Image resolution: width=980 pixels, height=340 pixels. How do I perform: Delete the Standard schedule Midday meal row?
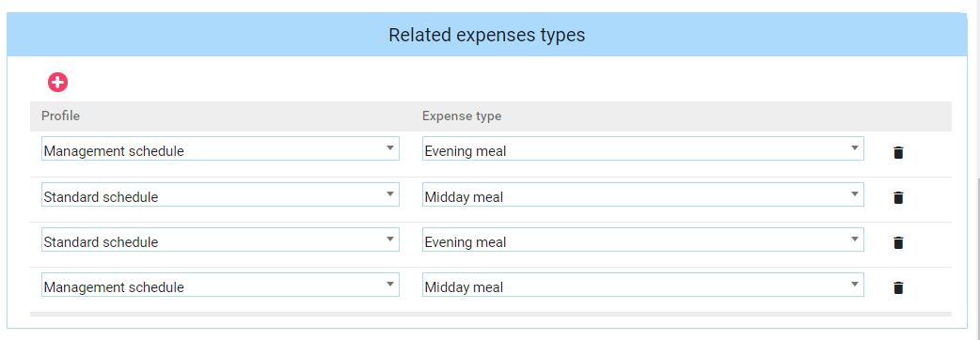898,198
